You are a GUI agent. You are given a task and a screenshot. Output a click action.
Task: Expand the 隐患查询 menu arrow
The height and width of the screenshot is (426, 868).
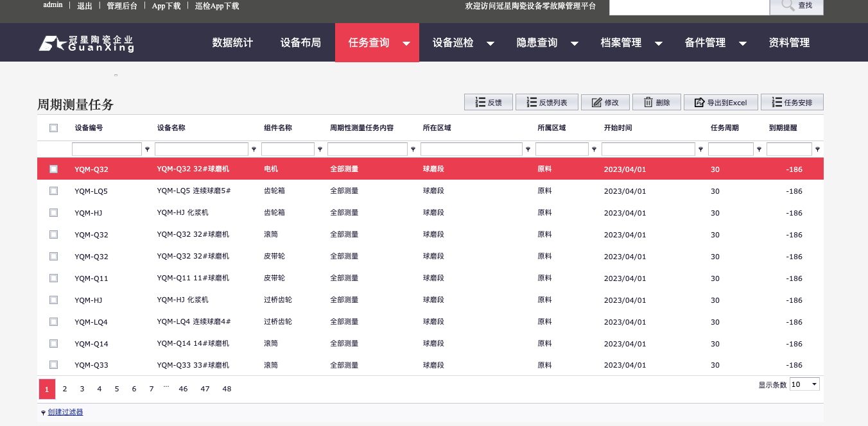(575, 44)
